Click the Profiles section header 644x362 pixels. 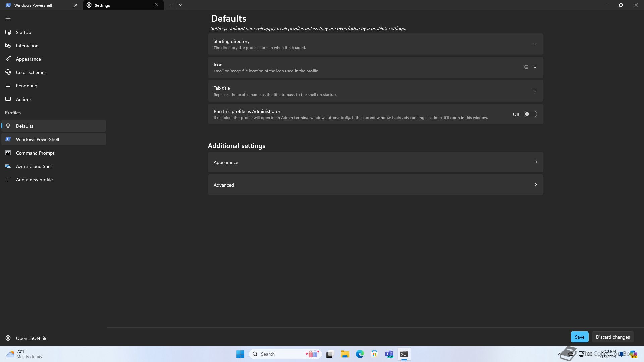coord(13,113)
